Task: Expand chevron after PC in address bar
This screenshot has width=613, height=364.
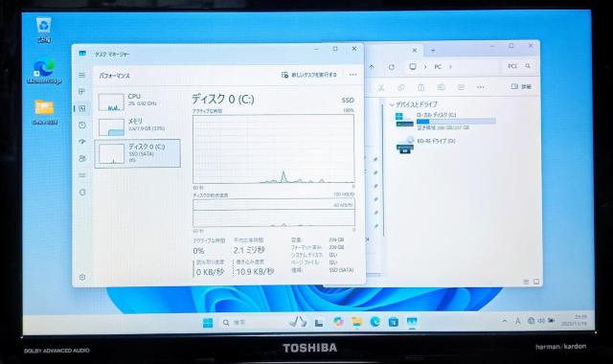Action: click(x=450, y=67)
